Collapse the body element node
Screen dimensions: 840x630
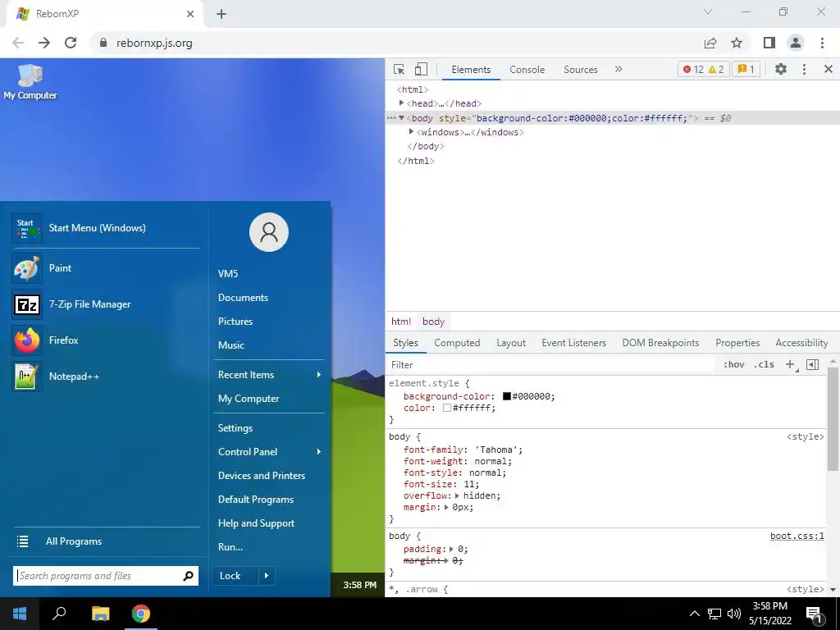pyautogui.click(x=401, y=118)
